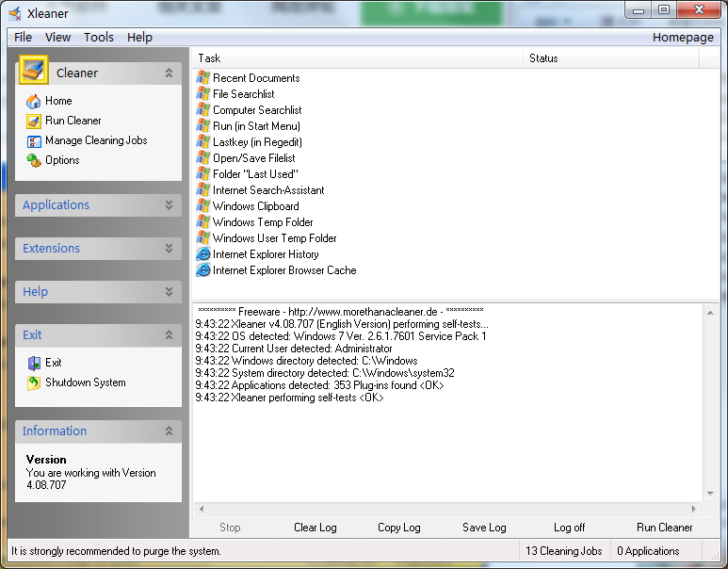
Task: Visit the Homepage link in menu bar
Action: tap(683, 37)
